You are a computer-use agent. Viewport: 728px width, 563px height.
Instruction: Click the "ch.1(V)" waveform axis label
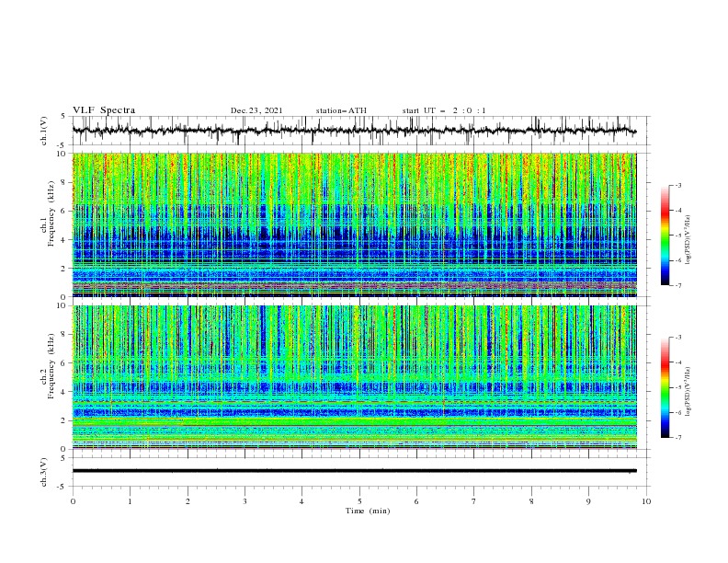click(44, 131)
